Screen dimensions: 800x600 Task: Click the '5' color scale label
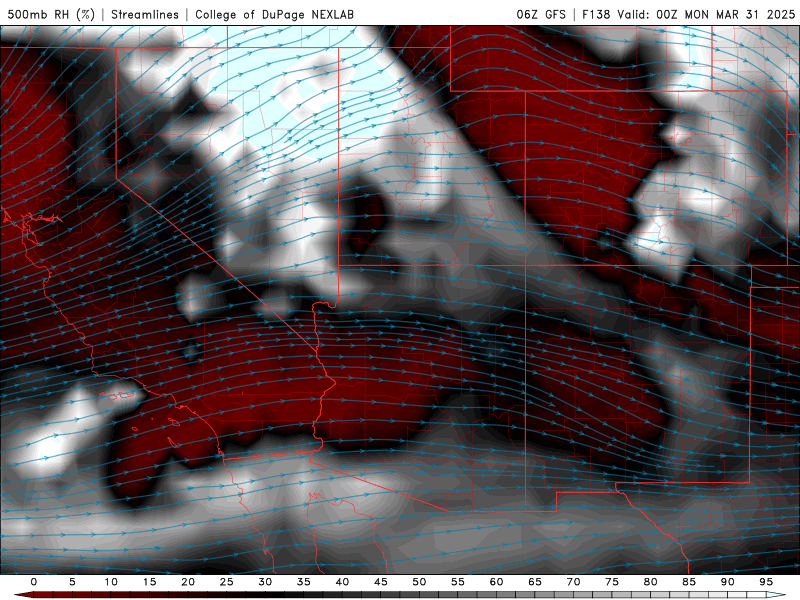[x=72, y=582]
